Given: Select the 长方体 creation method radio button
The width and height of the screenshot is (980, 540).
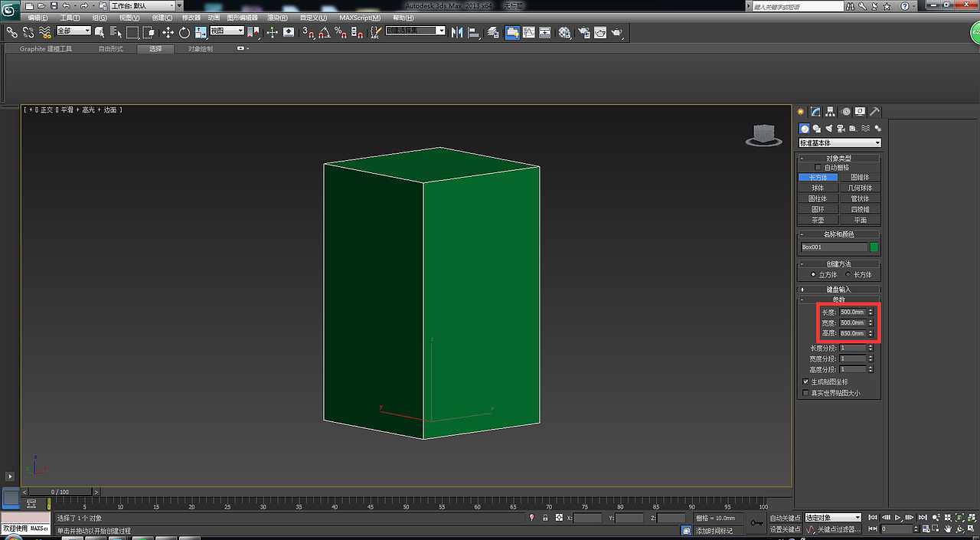Looking at the screenshot, I should click(848, 274).
